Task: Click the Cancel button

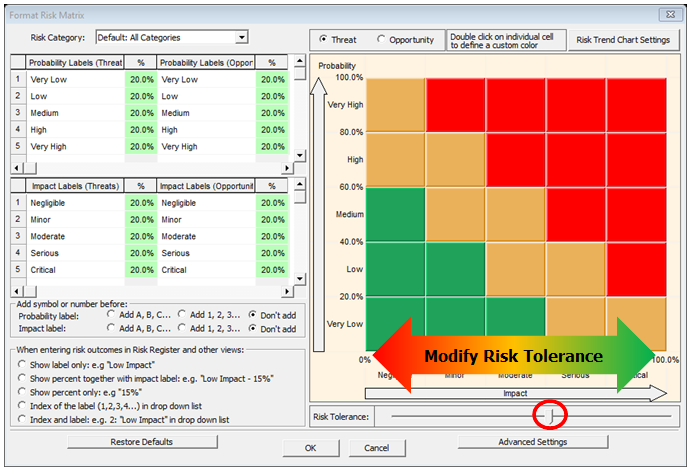Action: (376, 448)
